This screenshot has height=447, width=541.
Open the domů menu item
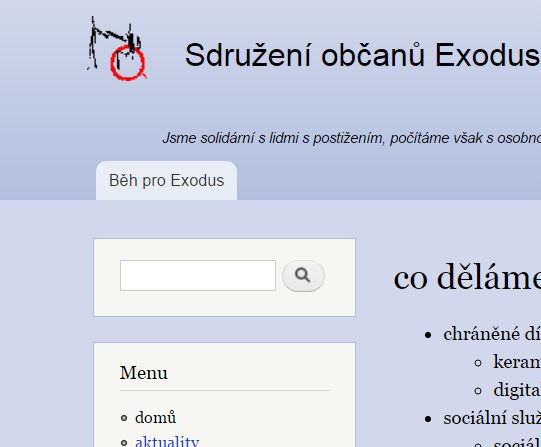(x=156, y=417)
